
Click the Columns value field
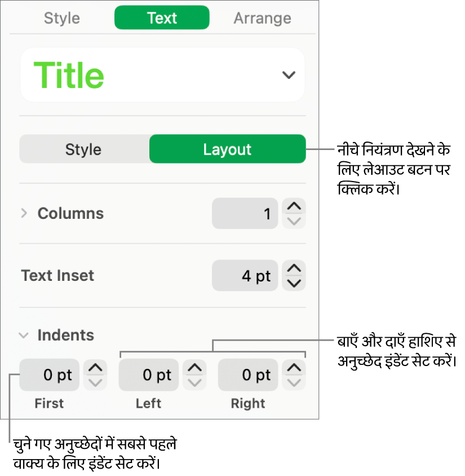click(x=245, y=213)
